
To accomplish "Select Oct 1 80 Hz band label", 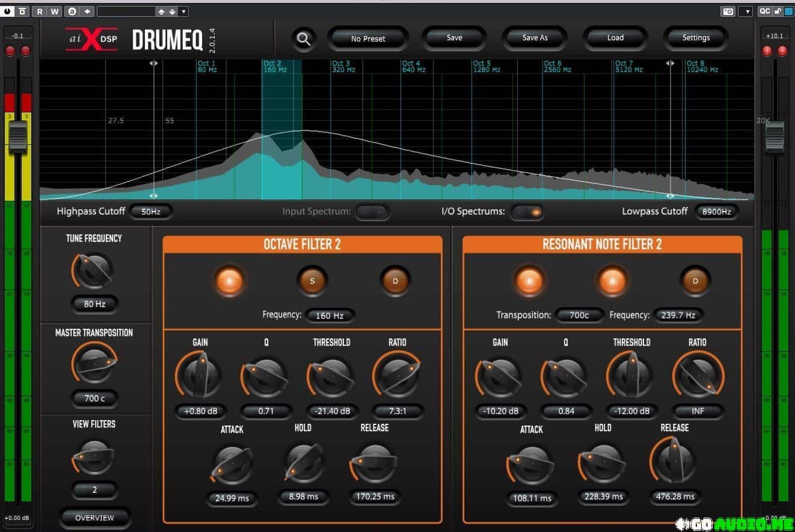I will click(207, 66).
